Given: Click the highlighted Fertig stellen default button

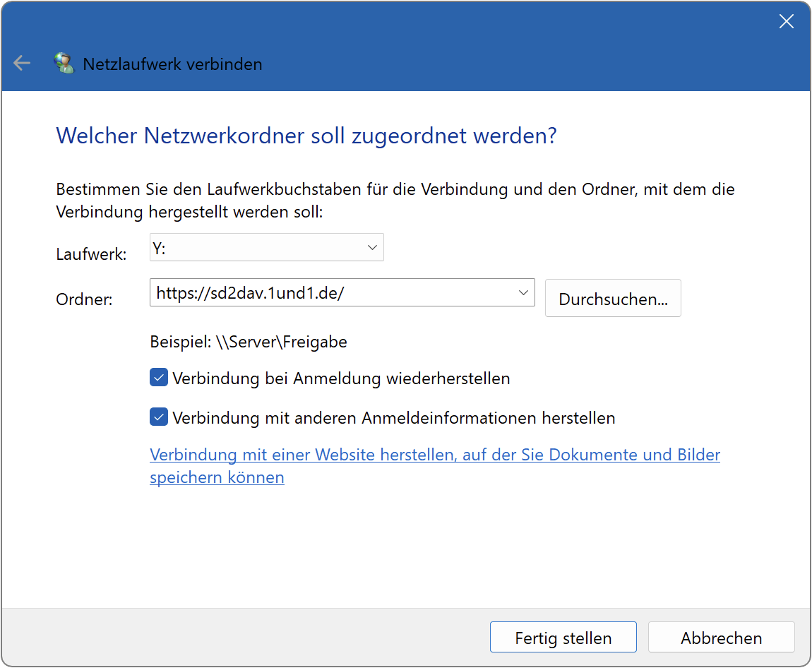Looking at the screenshot, I should click(563, 637).
